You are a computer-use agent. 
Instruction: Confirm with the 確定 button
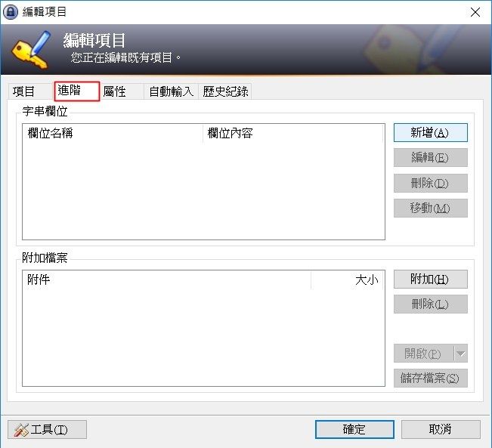click(x=354, y=429)
